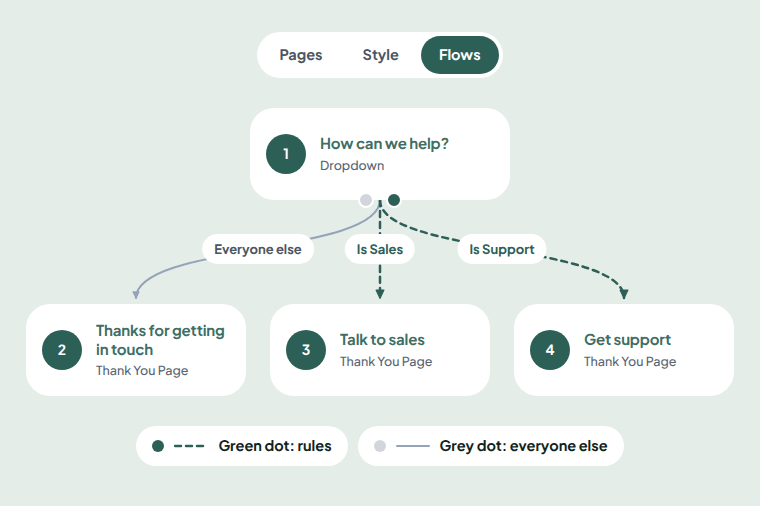Click 'Grey dot: everyone else' legend pill
Image resolution: width=760 pixels, height=506 pixels.
[x=491, y=446]
